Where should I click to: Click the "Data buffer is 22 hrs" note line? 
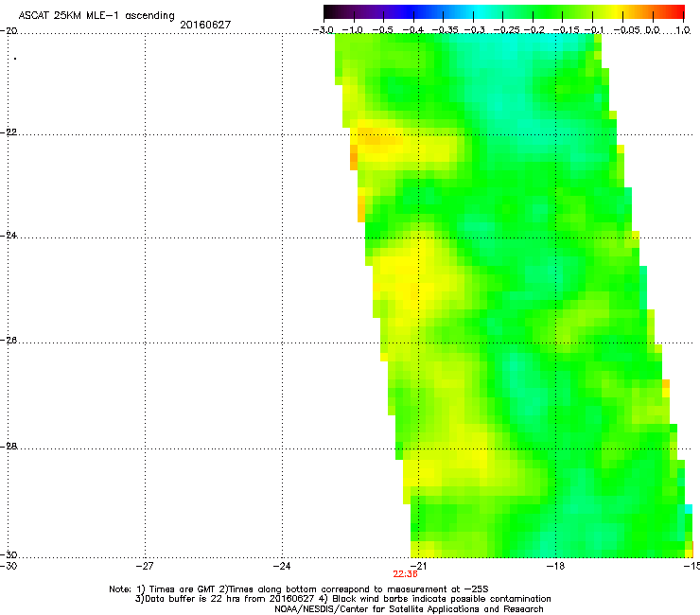pos(342,599)
